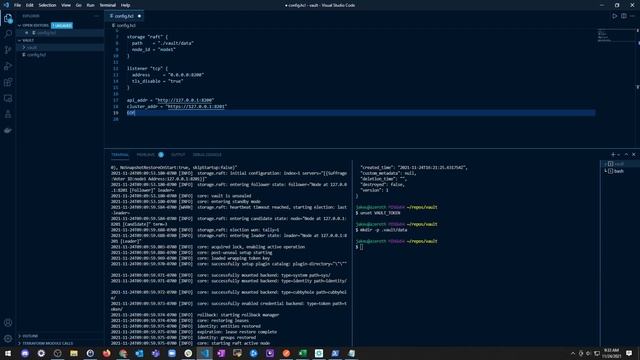Open the Terminal menu
The width and height of the screenshot is (640, 360).
click(108, 5)
